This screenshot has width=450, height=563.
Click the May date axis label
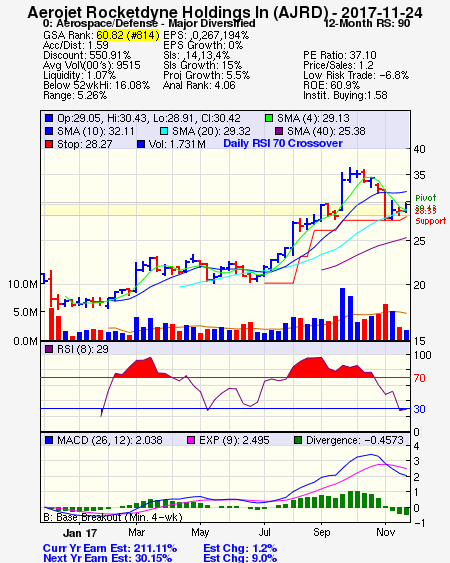click(200, 532)
